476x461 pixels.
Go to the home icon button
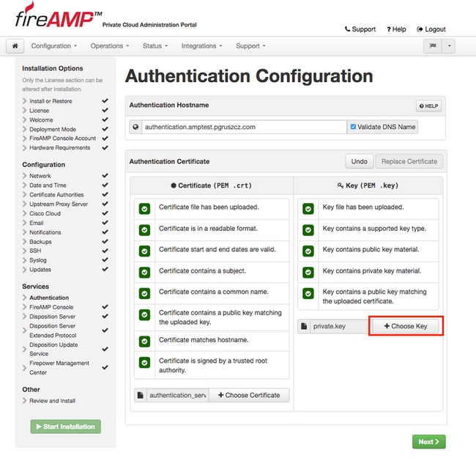pyautogui.click(x=15, y=46)
